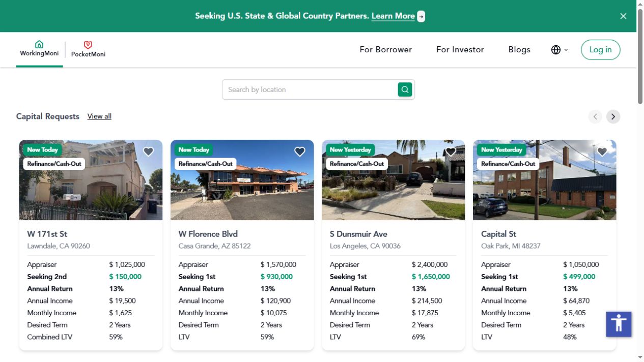The width and height of the screenshot is (644, 362).
Task: Click the $ 499,000 seeking amount
Action: click(579, 277)
